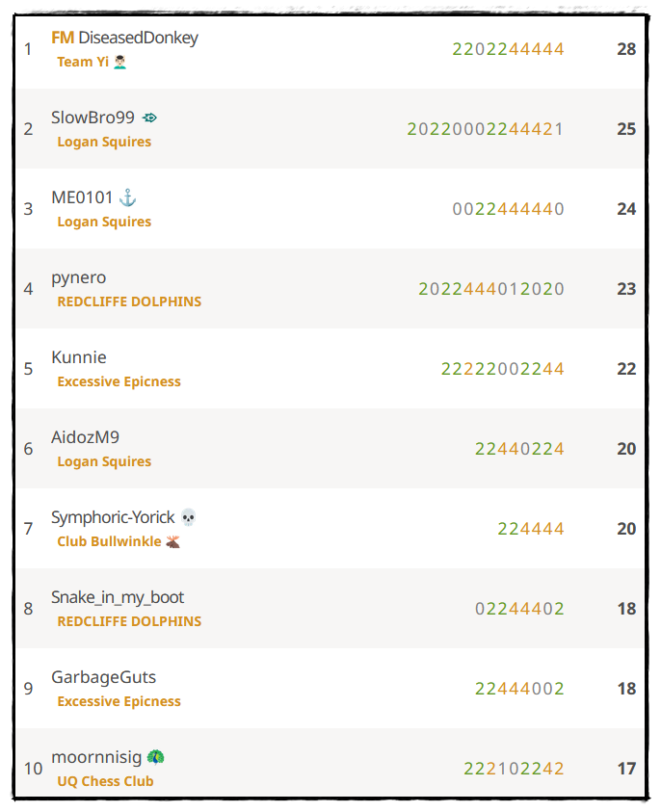Screen dimensions: 661x812
Task: Click Symphoric-Yorick's score sheet 224444
Action: [531, 529]
